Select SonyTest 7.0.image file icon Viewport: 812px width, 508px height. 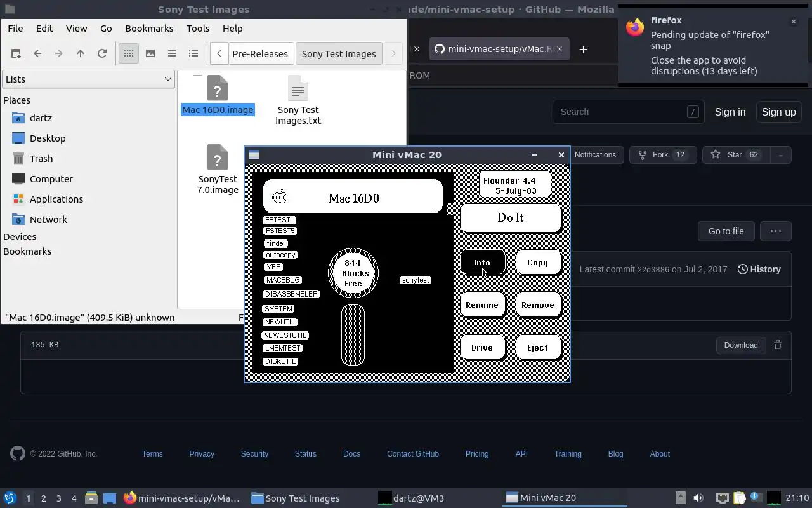(x=218, y=157)
